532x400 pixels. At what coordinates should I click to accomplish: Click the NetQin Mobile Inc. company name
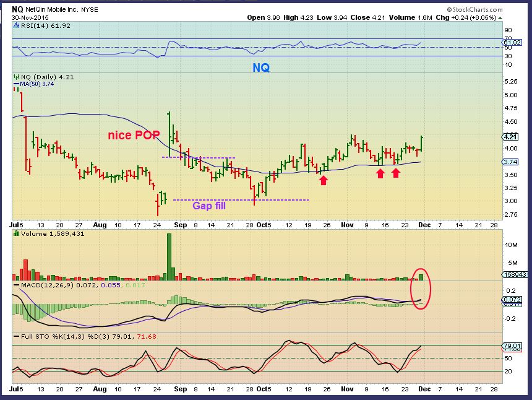click(x=51, y=9)
